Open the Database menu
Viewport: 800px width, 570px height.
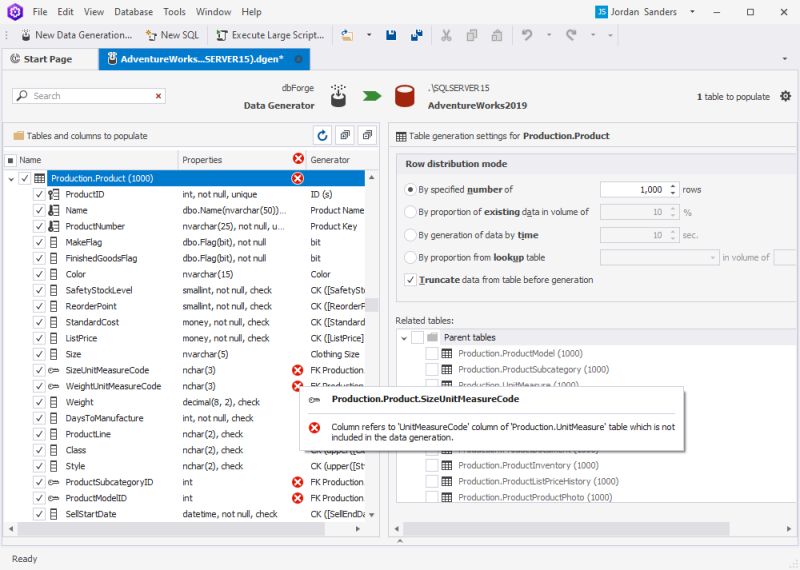click(134, 12)
